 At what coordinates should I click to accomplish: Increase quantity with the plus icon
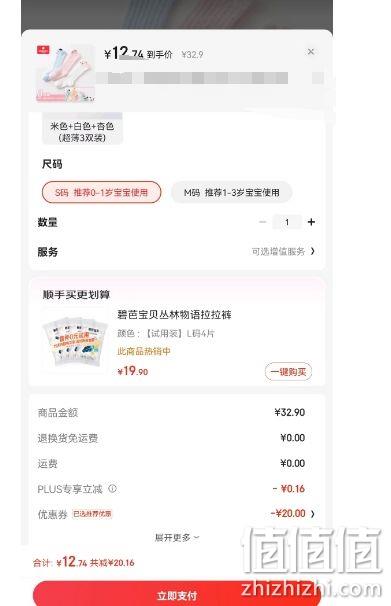tap(311, 222)
